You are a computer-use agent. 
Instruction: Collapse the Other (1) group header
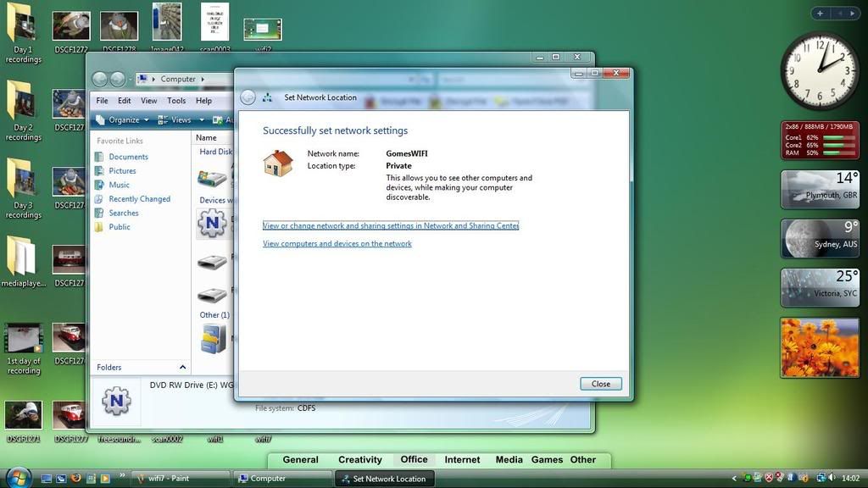click(x=214, y=315)
